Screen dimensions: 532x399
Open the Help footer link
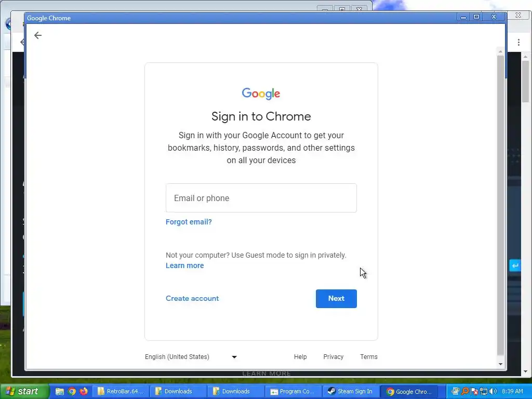300,356
